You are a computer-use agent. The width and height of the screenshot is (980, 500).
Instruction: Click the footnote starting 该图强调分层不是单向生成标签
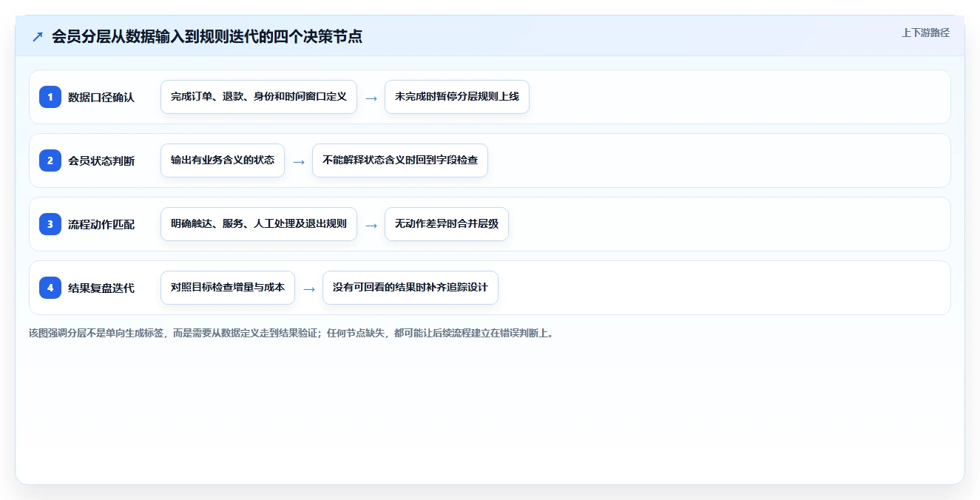click(x=291, y=334)
